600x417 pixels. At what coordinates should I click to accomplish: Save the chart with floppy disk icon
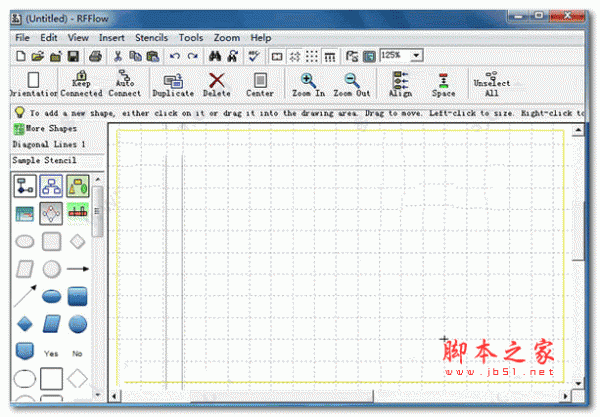(73, 56)
